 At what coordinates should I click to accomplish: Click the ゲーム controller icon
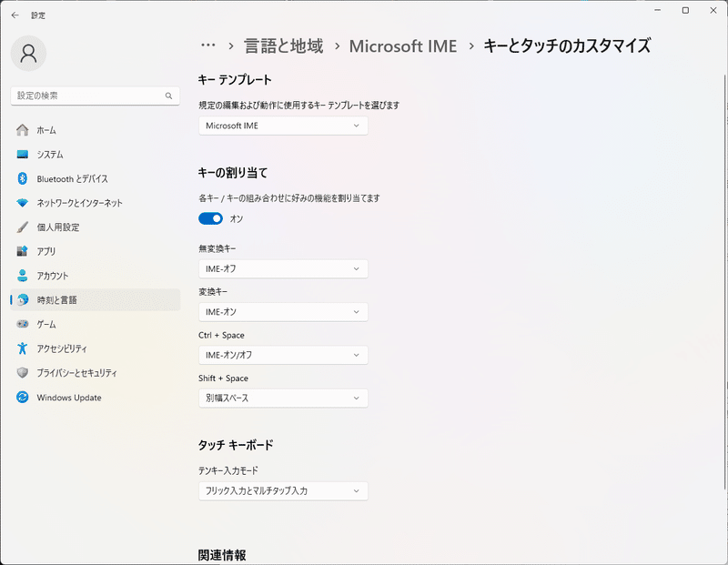click(x=22, y=324)
